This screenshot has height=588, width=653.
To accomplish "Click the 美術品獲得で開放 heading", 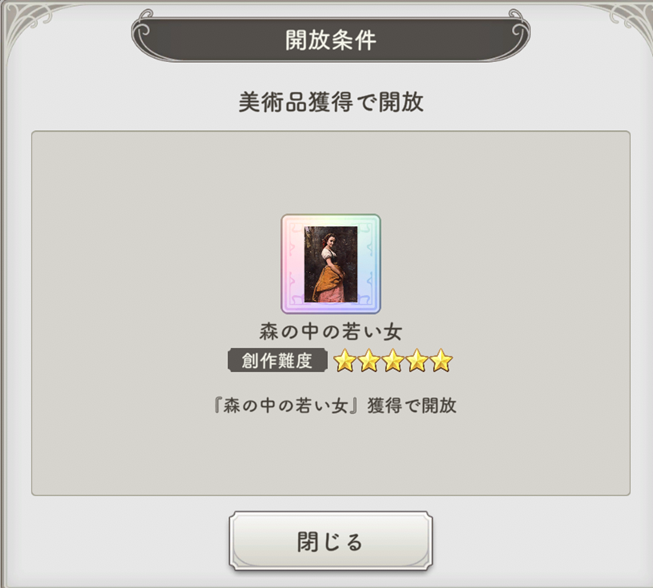I will [331, 102].
